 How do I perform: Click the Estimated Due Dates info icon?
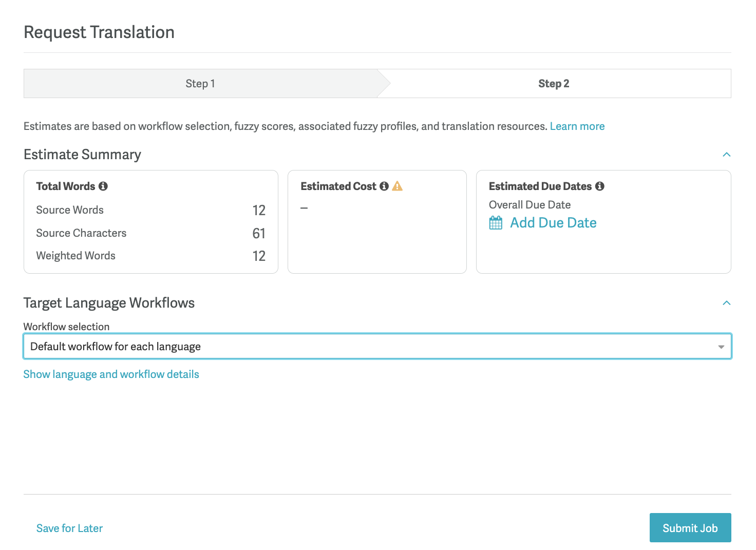click(600, 186)
